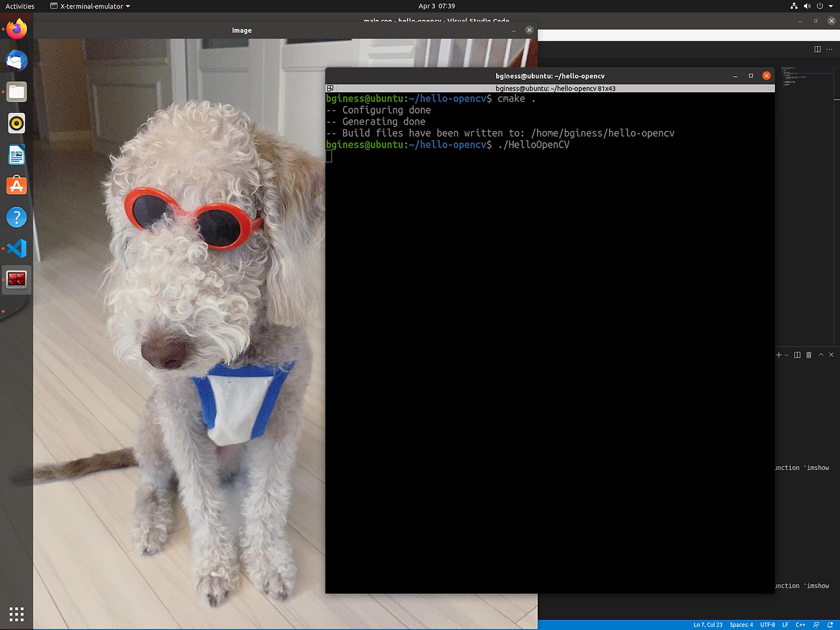This screenshot has width=840, height=630.
Task: Focus the terminal command prompt
Action: point(394,156)
